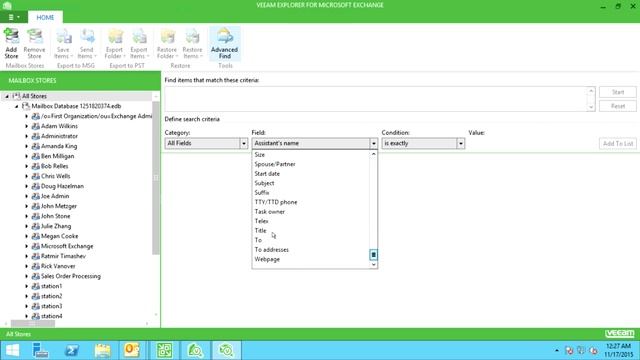640x360 pixels.
Task: Open File Explorer from the taskbar
Action: click(102, 350)
